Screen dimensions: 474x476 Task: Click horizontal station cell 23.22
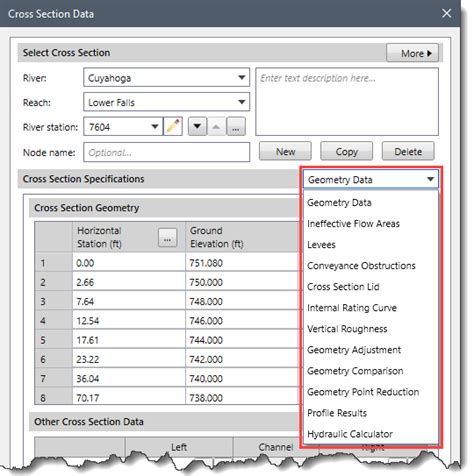click(x=129, y=359)
